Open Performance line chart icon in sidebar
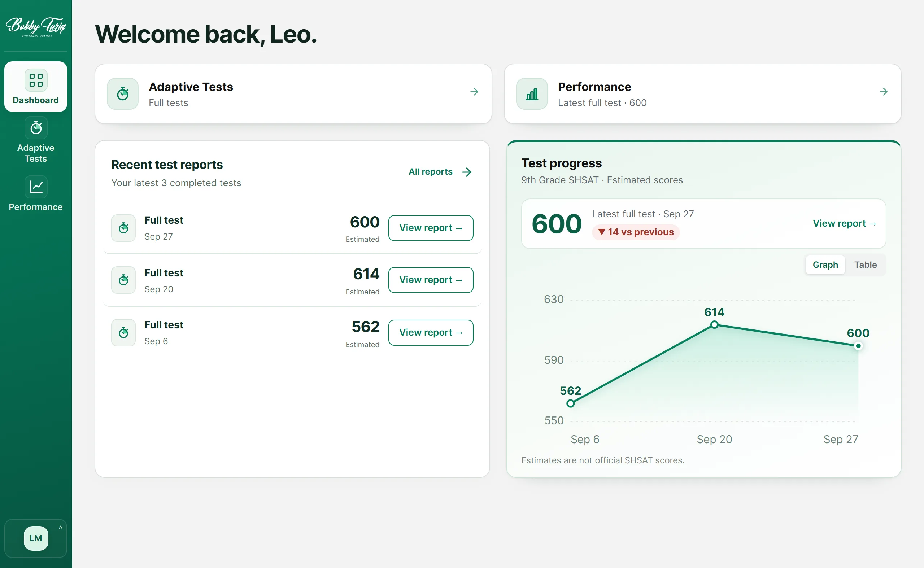This screenshot has width=924, height=568. [x=36, y=187]
